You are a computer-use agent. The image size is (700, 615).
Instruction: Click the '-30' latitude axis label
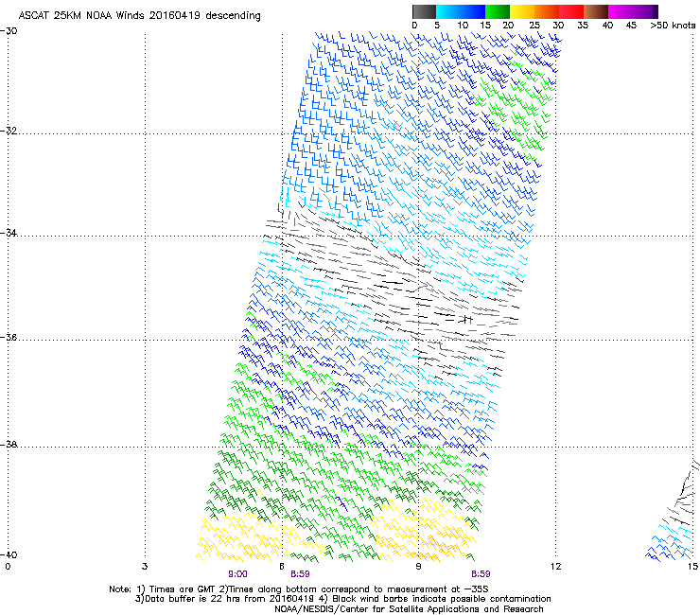[9, 31]
